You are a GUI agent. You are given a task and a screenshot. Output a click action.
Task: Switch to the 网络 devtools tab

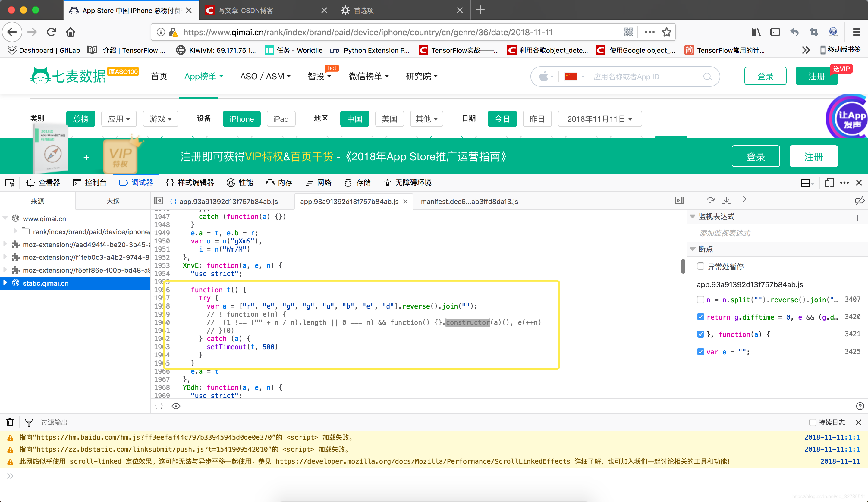(x=319, y=183)
